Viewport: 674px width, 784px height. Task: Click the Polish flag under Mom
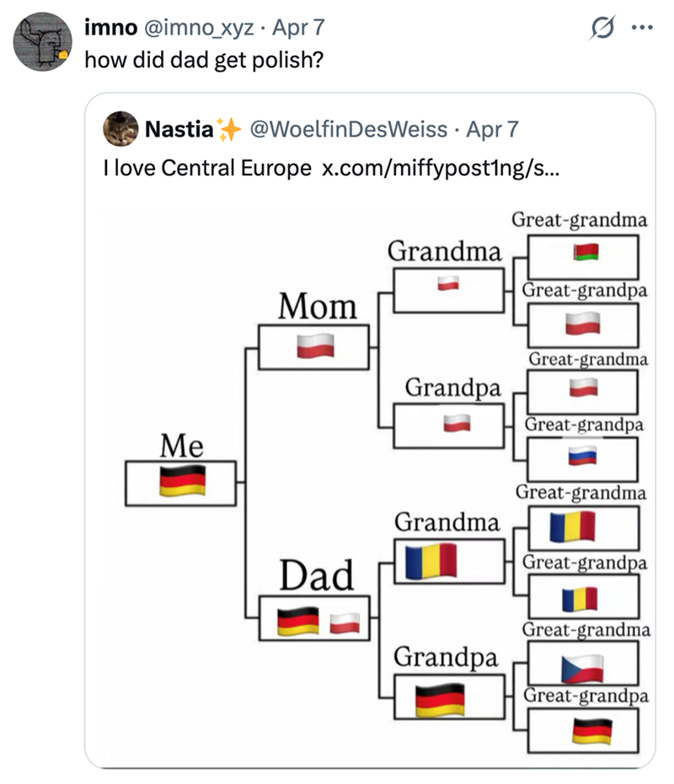tap(313, 346)
